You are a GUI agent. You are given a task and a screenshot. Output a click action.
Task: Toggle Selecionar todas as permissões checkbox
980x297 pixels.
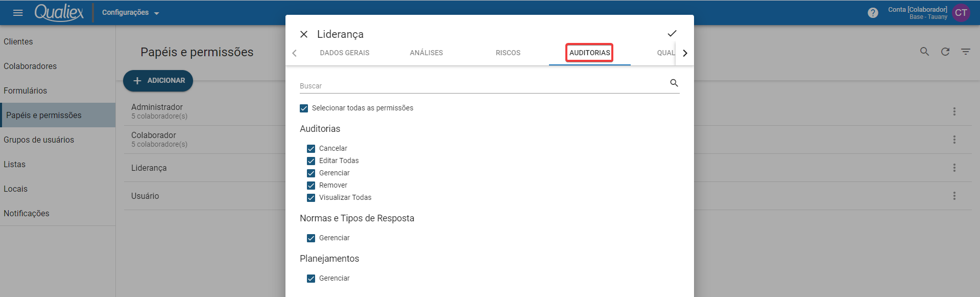[304, 108]
